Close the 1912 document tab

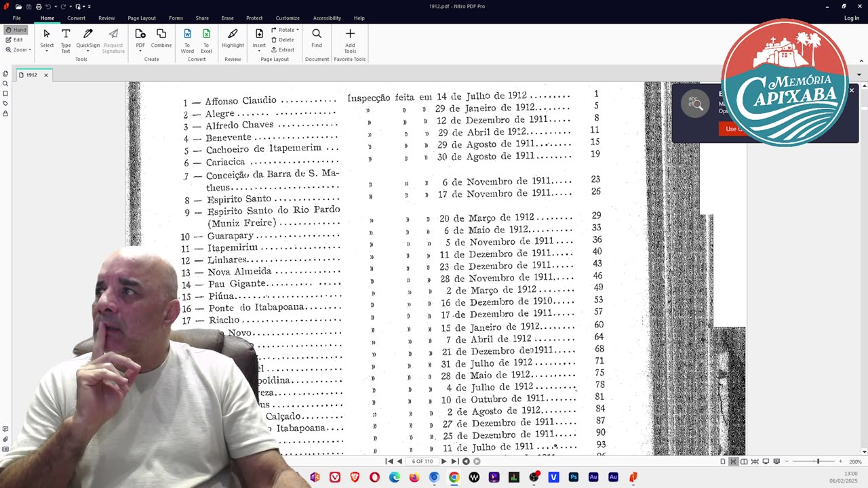tap(46, 75)
